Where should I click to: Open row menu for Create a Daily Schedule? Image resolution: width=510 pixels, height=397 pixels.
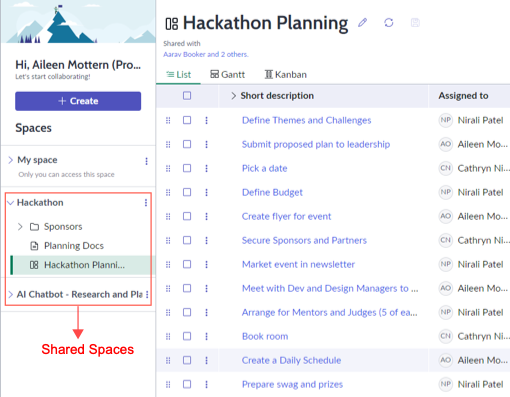pos(206,360)
